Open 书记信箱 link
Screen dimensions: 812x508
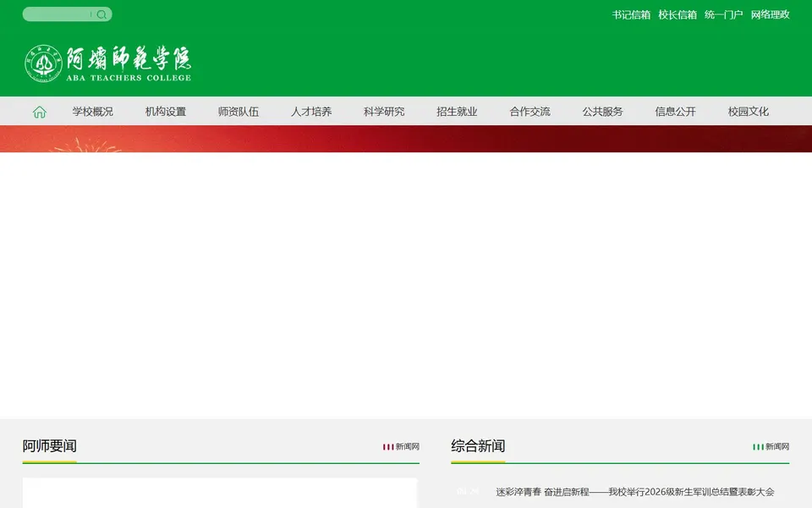pos(631,14)
